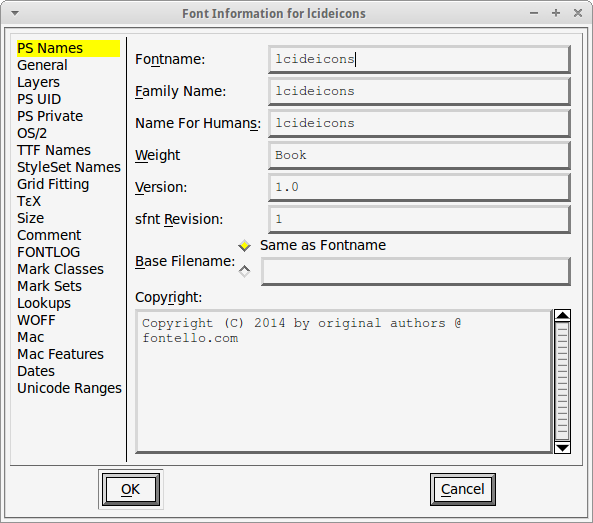Viewport: 593px width, 523px height.
Task: Show the Dates section
Action: 36,371
